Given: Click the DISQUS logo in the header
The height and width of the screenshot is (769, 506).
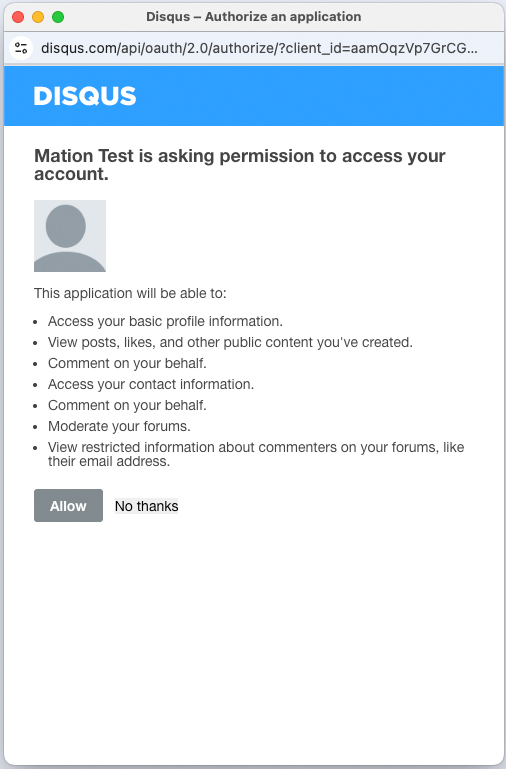Looking at the screenshot, I should [85, 96].
